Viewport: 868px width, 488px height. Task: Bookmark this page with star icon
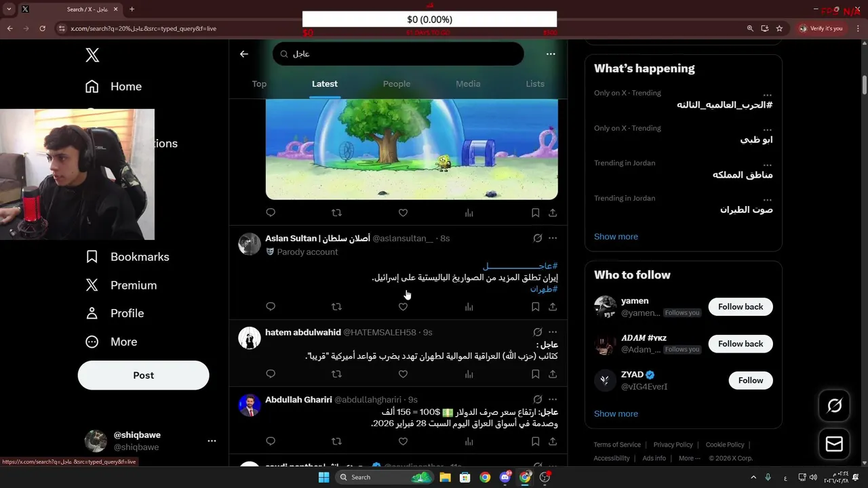779,28
